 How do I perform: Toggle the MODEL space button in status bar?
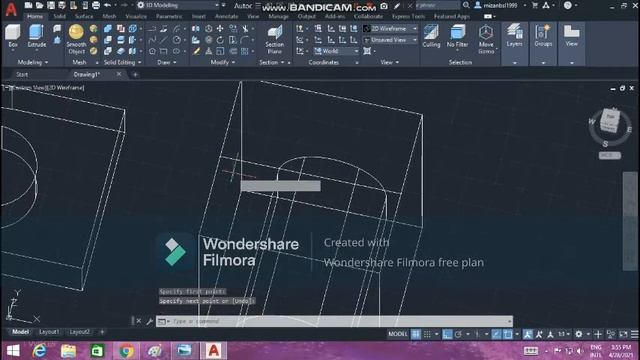[x=397, y=334]
